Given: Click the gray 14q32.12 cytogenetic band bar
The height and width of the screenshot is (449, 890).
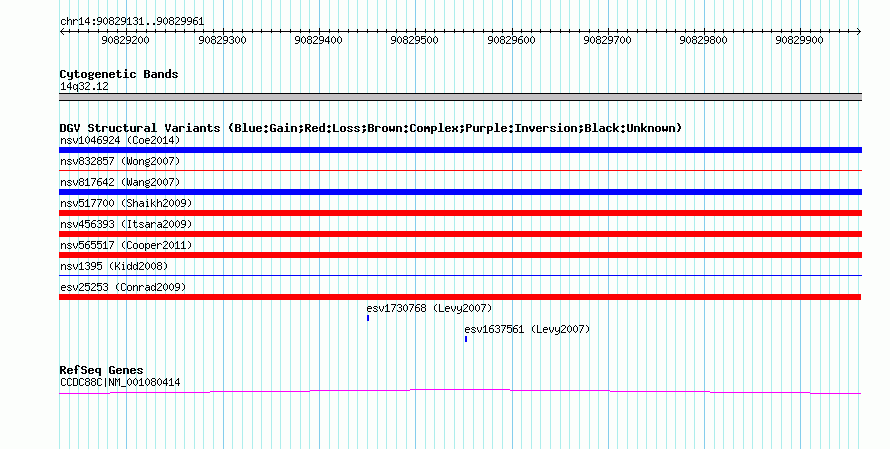Looking at the screenshot, I should point(460,97).
